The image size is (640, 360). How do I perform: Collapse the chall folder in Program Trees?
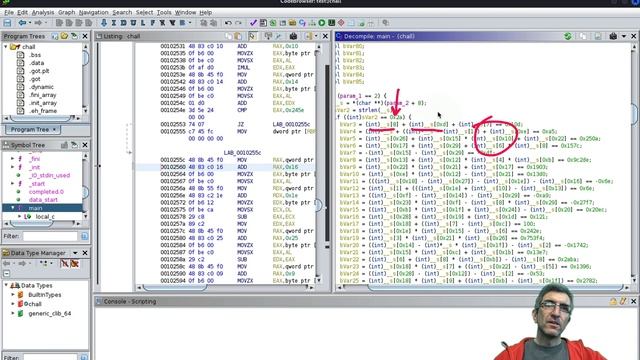tap(6, 47)
